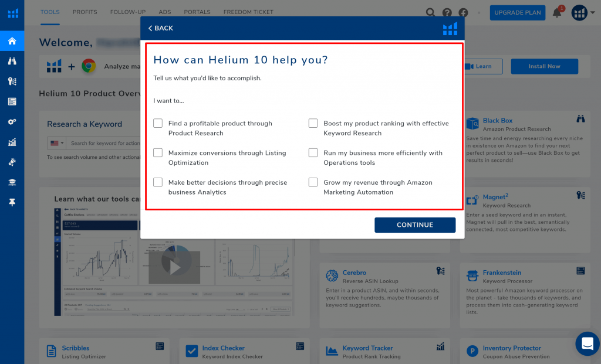
Task: Open the help question mark icon
Action: [447, 13]
